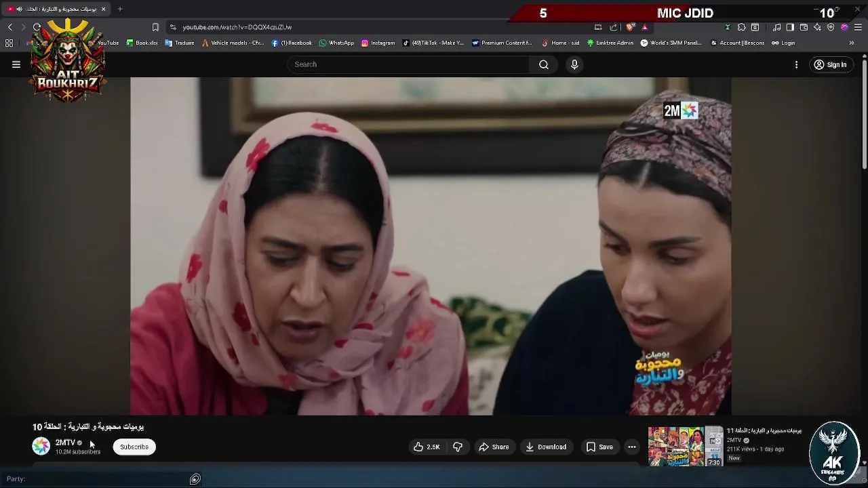Click the address bar URL

pos(237,27)
